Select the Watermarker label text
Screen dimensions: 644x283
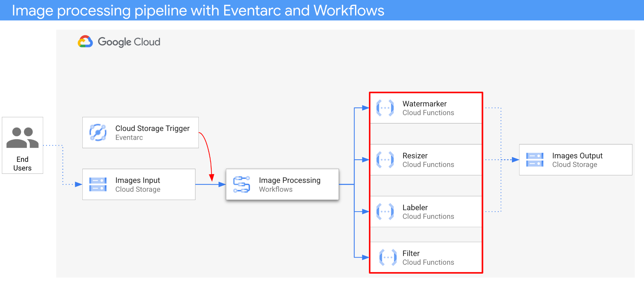(x=424, y=104)
